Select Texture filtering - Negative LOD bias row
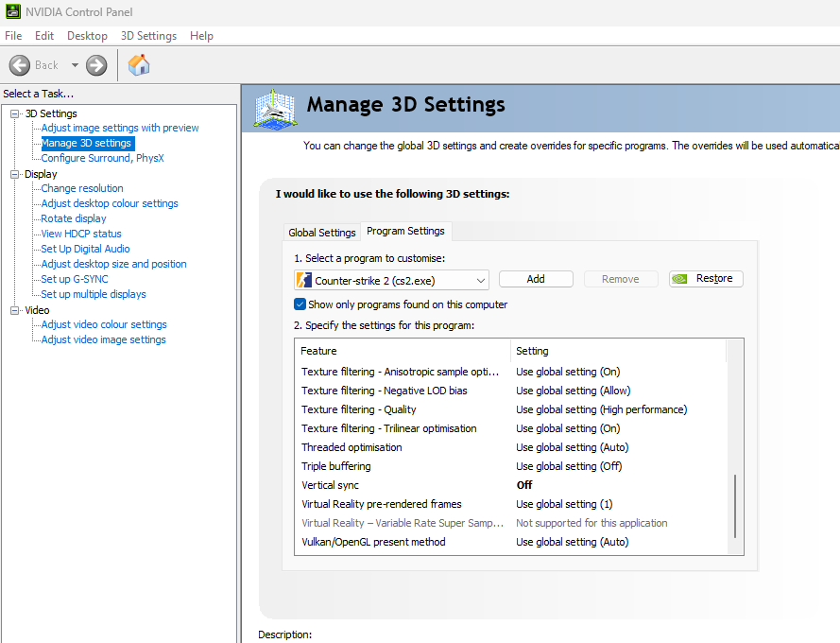Screen dimensions: 840x643 click(x=511, y=391)
